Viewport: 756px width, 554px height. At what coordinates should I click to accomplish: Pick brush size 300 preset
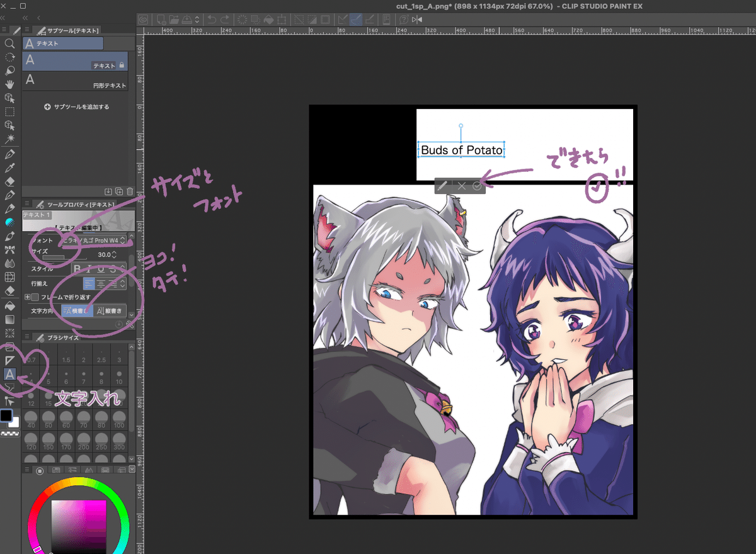click(x=119, y=442)
